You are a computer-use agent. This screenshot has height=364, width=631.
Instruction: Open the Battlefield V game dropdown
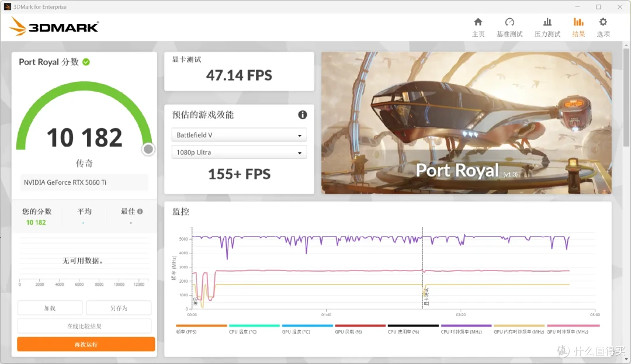click(x=239, y=135)
